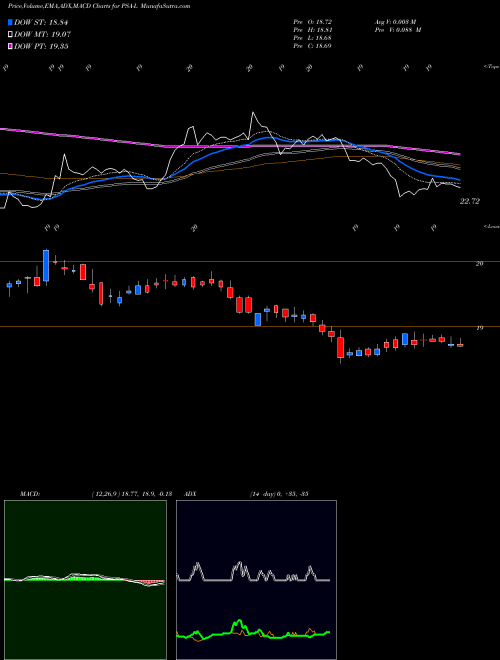Click the 'Pre H: 18.81' value
Screen dimensions: 500x660
313,30
